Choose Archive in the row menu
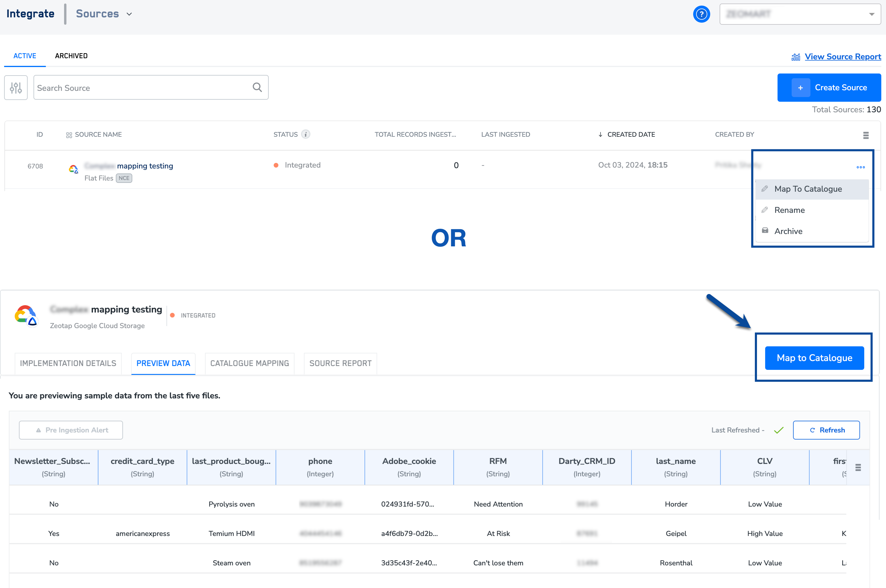This screenshot has height=588, width=886. (788, 231)
